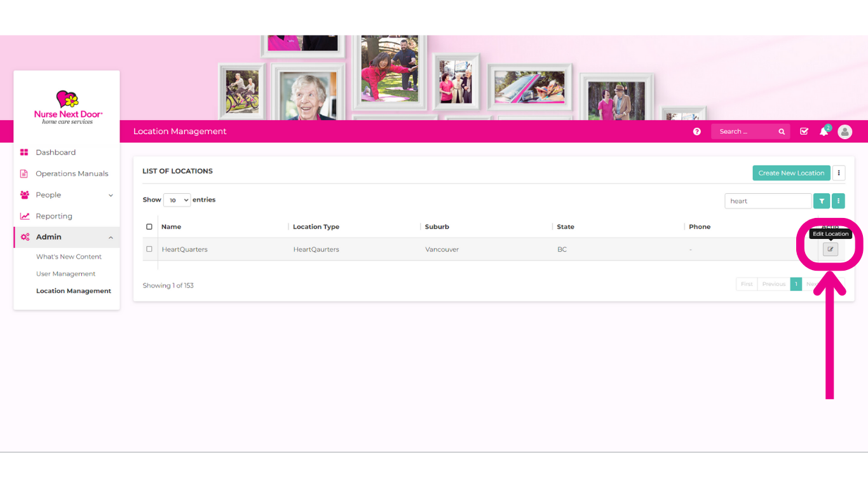Screen dimensions: 868x488
Task: Click the HeartQuarters name link
Action: [184, 250]
